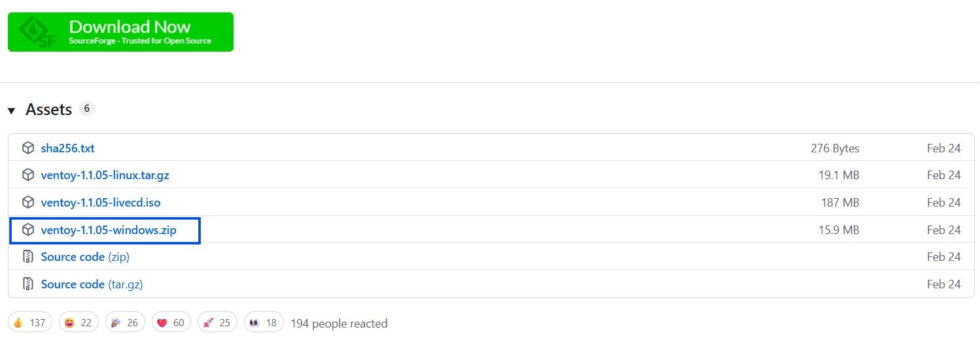This screenshot has width=980, height=338.
Task: Toggle the eyes reaction with 18
Action: point(264,323)
